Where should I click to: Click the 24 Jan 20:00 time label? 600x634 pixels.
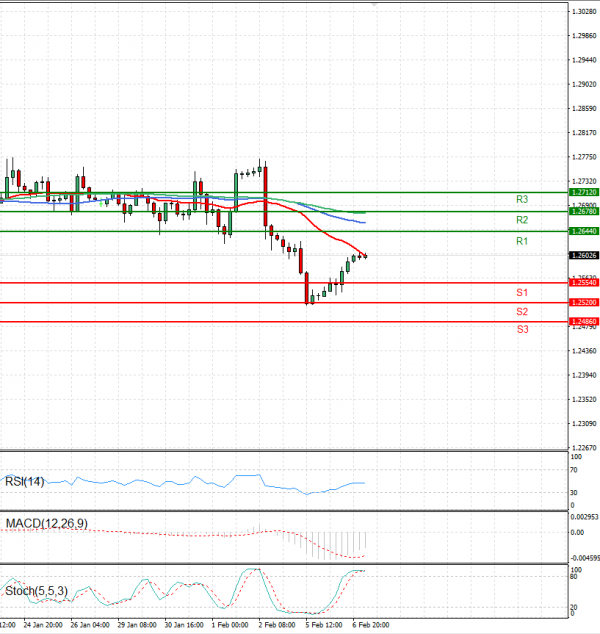point(43,625)
